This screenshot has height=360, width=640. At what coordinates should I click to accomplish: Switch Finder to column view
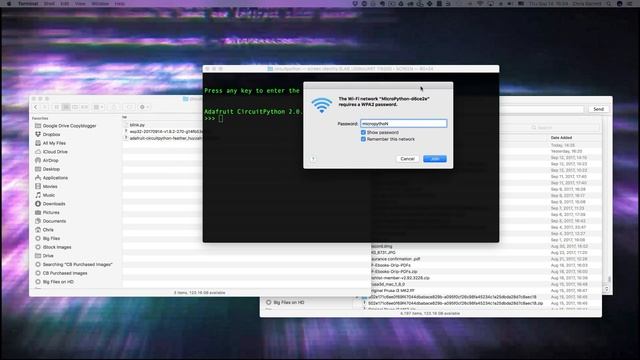75,107
